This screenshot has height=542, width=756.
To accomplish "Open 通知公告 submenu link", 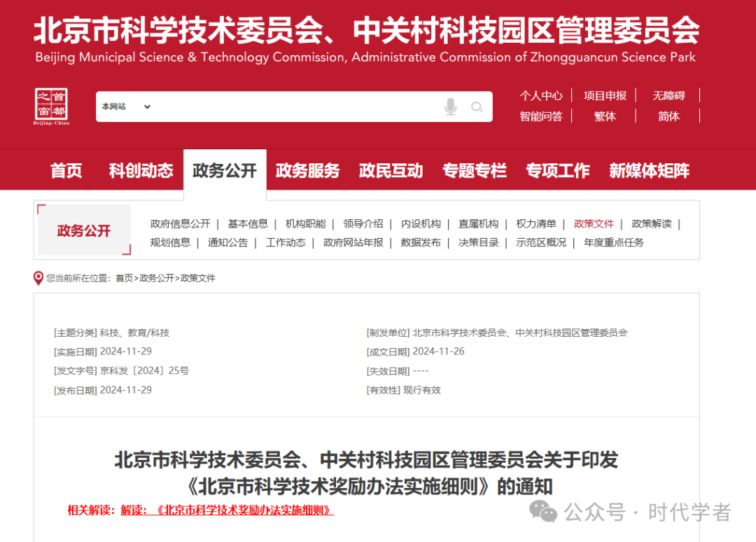I will click(228, 242).
